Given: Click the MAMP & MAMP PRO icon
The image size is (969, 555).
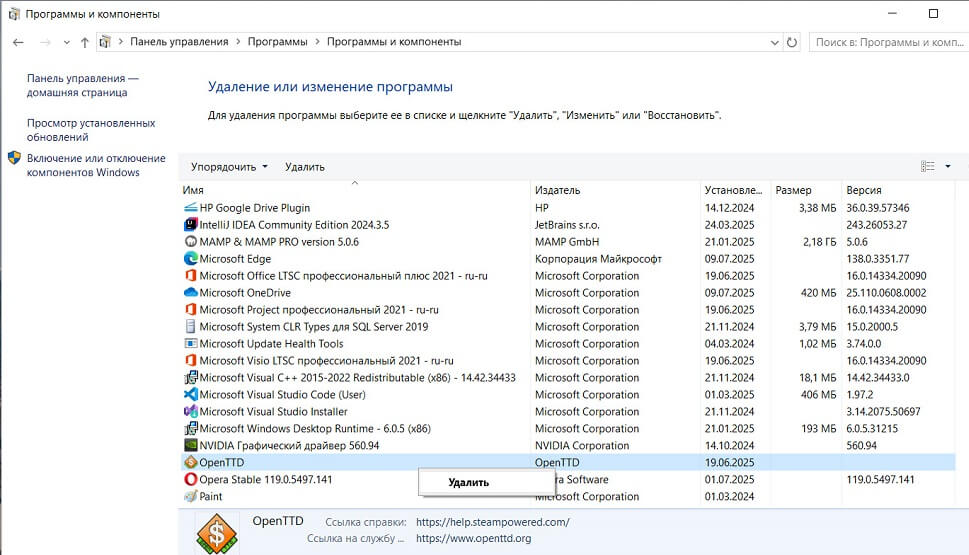Looking at the screenshot, I should [191, 242].
